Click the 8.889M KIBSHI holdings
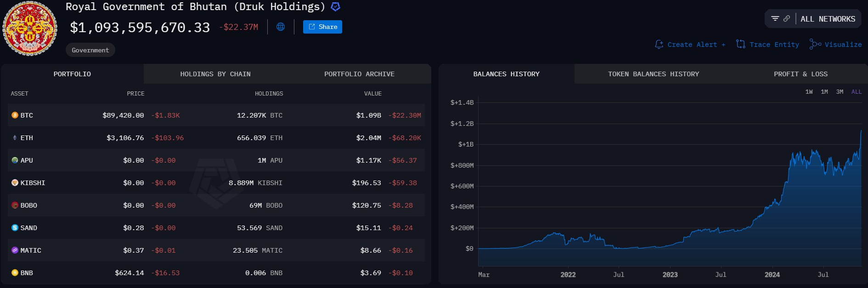This screenshot has height=288, width=868. point(255,183)
